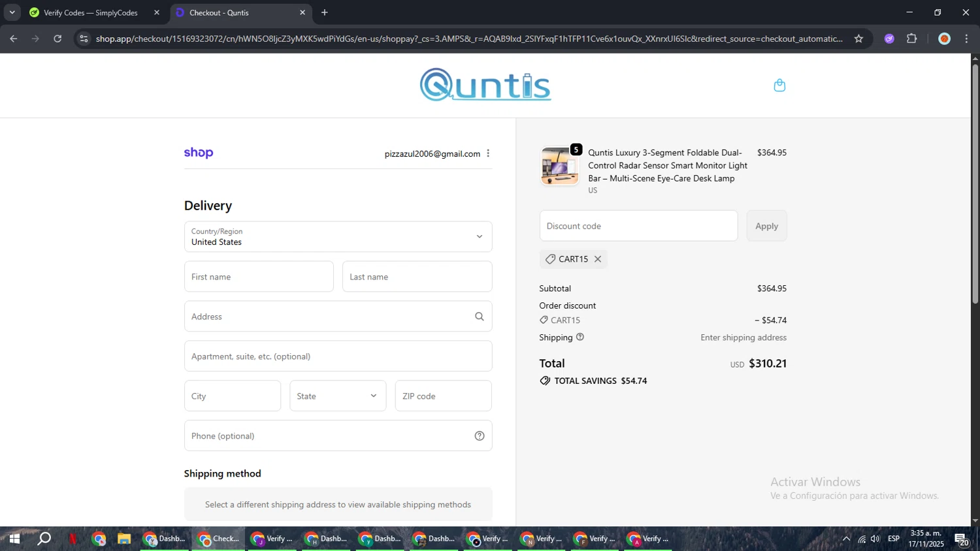Screen dimensions: 980x551
Task: Bookmark this page with star icon
Action: click(858, 39)
